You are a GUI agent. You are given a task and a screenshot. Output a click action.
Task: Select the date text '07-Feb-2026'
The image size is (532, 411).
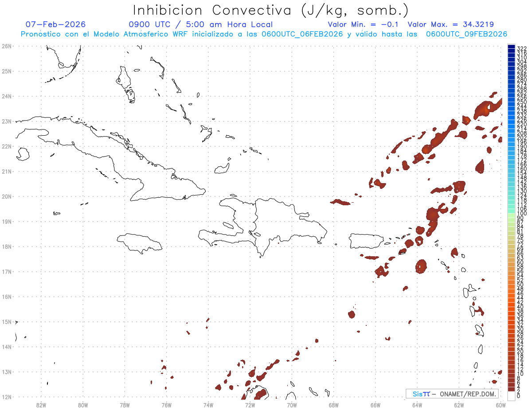point(56,24)
